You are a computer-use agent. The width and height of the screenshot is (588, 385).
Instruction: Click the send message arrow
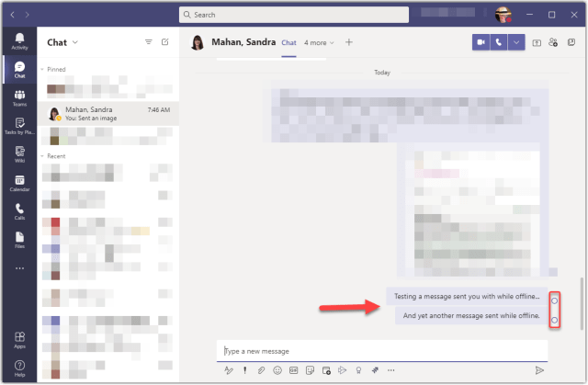539,370
